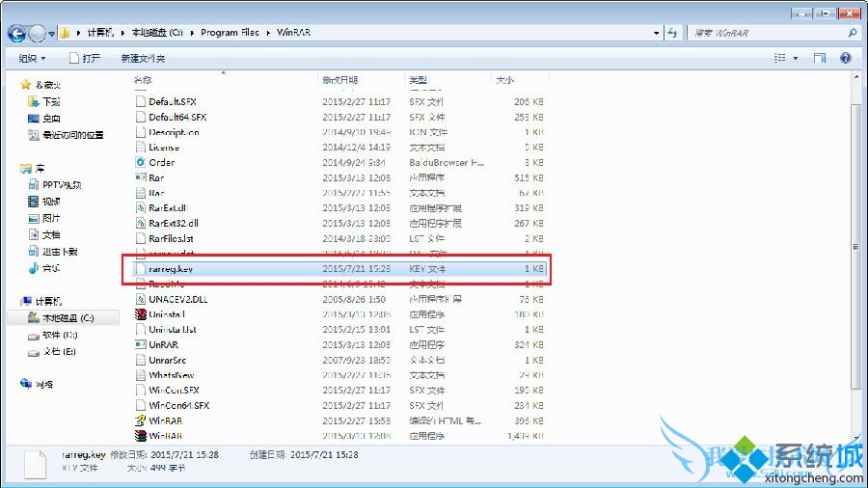Viewport: 868px width, 488px height.
Task: Open the recent pages dropdown arrow
Action: [x=51, y=34]
